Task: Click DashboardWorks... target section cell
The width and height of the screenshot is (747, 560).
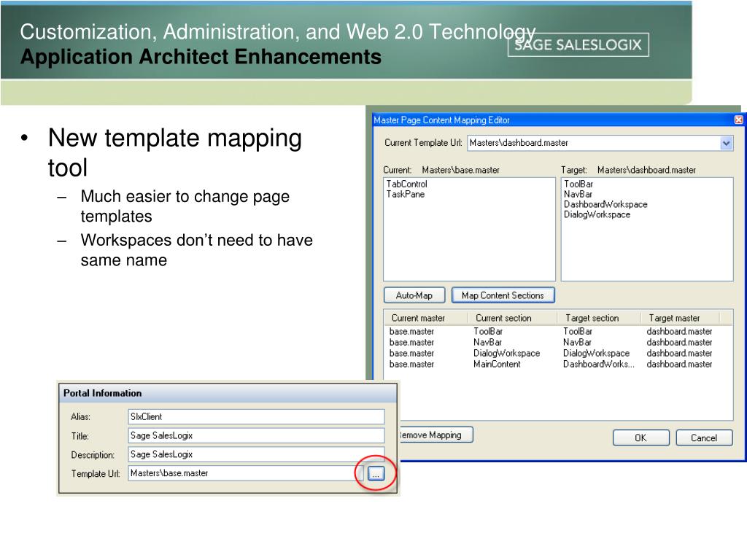Action: point(599,365)
